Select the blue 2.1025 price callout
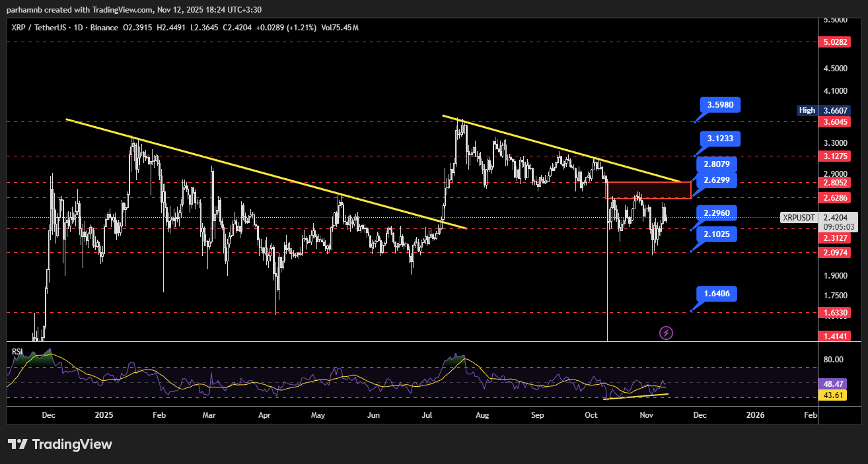Image resolution: width=868 pixels, height=464 pixels. (x=716, y=234)
